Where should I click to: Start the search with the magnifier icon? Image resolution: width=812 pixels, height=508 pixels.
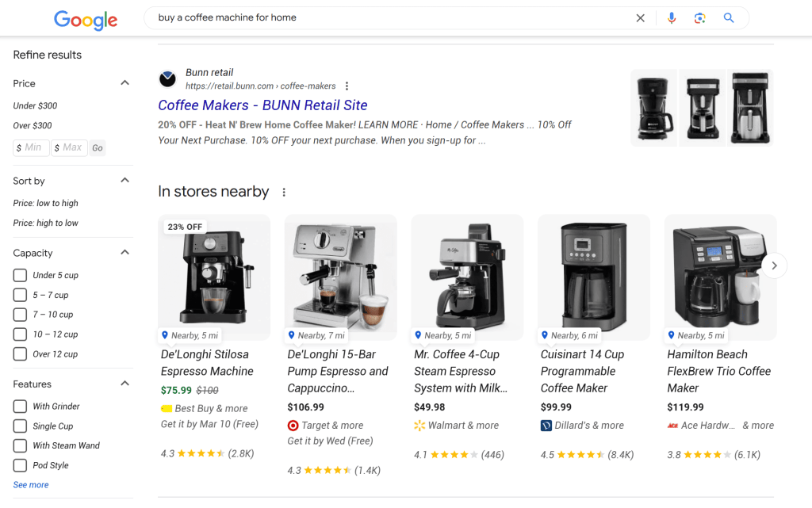coord(729,17)
